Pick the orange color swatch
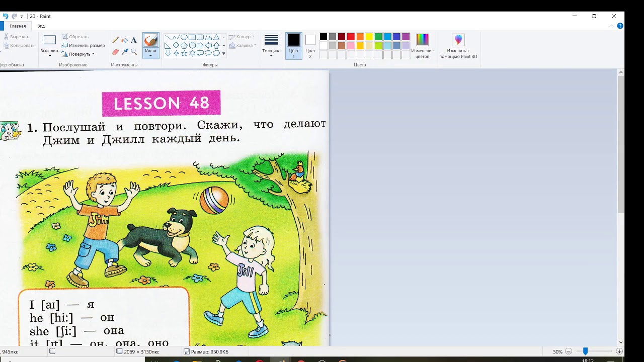644x362 pixels. 360,37
